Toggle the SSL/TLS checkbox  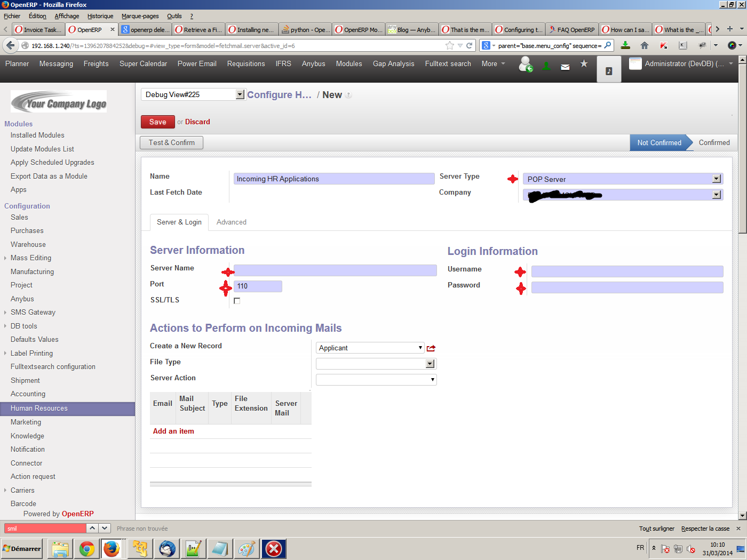coord(237,301)
